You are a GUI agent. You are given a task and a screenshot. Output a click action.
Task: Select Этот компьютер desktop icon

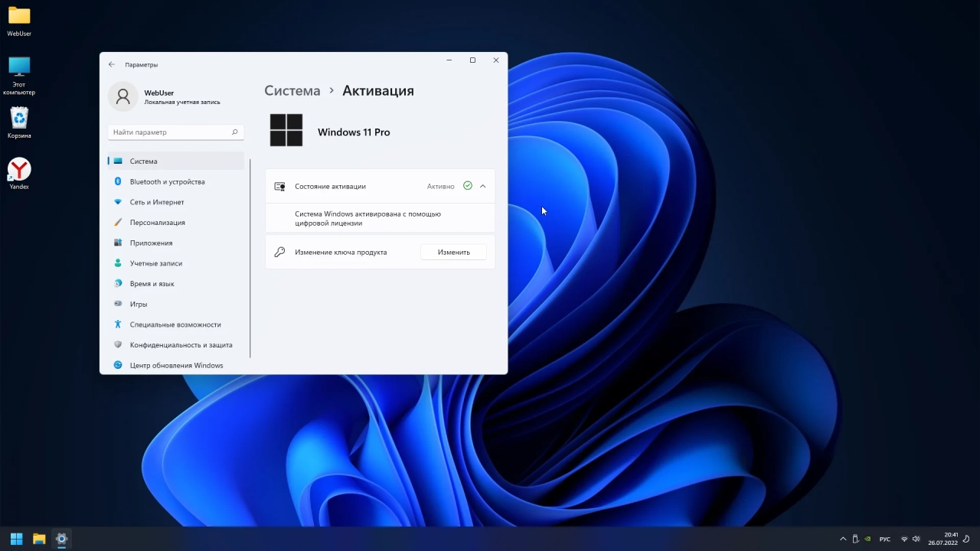click(19, 75)
